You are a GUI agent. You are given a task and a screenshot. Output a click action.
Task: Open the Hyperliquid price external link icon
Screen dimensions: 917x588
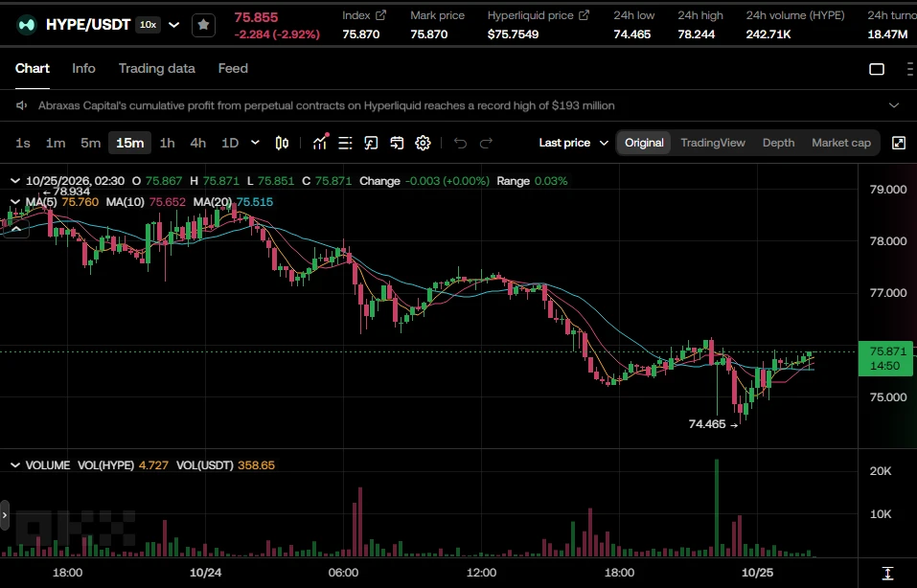pos(584,15)
